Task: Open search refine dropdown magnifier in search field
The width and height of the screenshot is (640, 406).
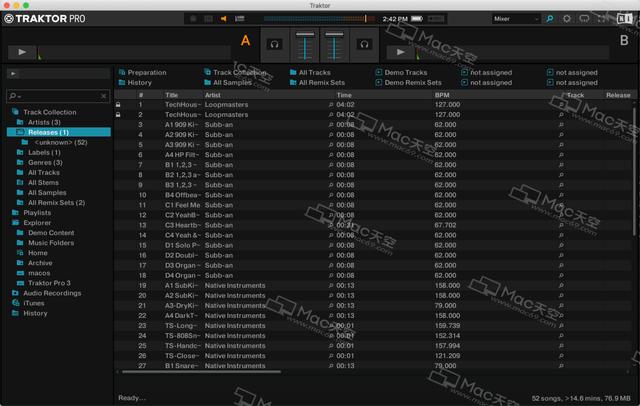Action: click(x=13, y=96)
